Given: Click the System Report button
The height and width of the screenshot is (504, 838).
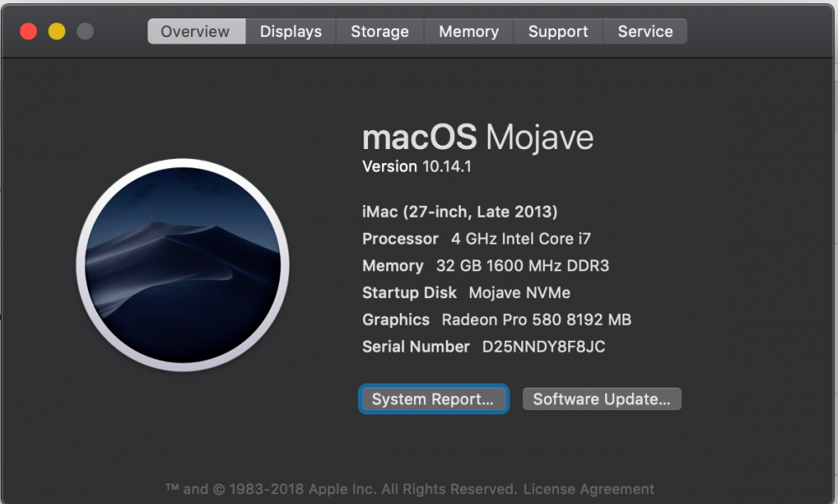Looking at the screenshot, I should (433, 399).
